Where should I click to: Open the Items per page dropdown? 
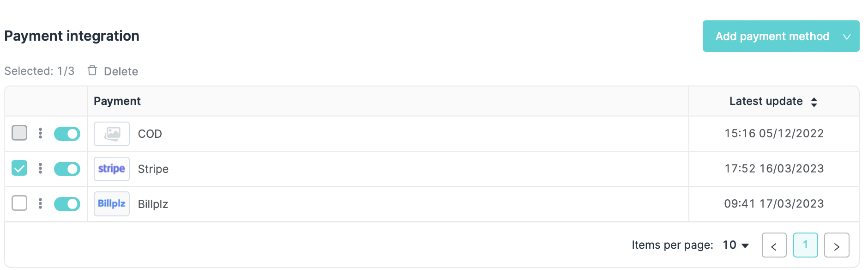click(736, 245)
